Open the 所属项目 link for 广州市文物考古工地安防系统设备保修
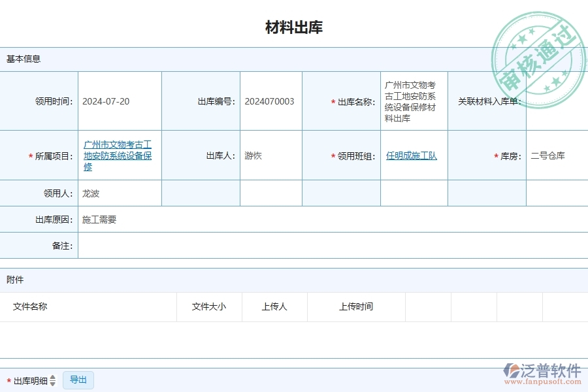This screenshot has width=588, height=392. [118, 155]
